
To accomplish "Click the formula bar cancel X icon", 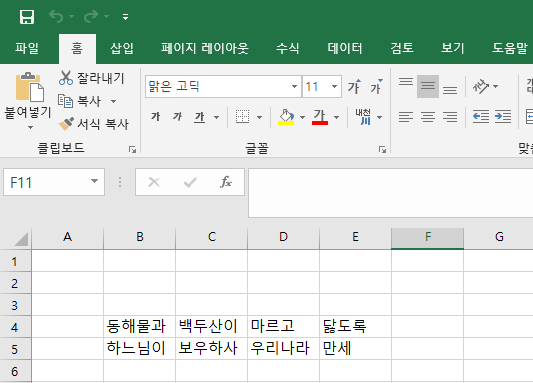I will (x=154, y=182).
